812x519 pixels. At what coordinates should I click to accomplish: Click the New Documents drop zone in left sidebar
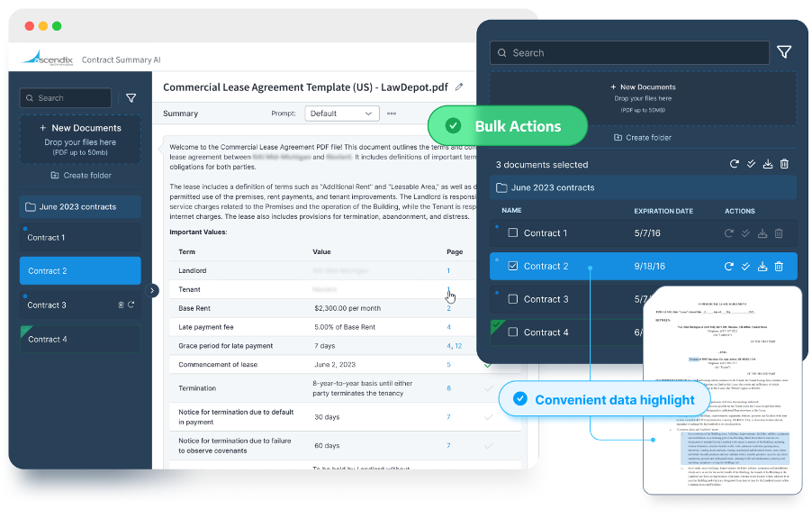(x=80, y=140)
